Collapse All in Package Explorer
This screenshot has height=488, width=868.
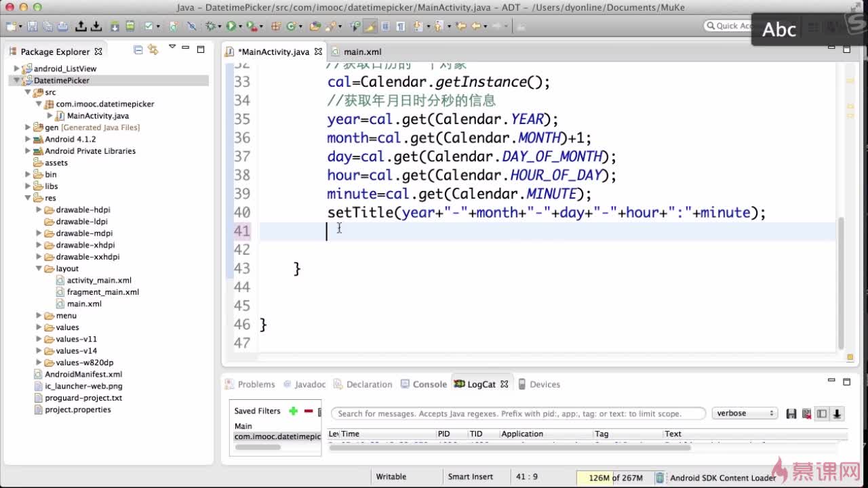pos(138,49)
